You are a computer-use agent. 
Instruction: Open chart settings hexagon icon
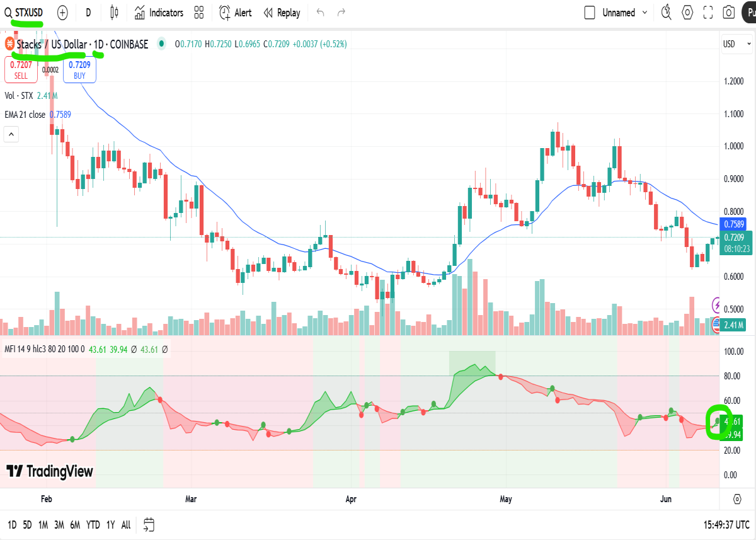tap(687, 13)
